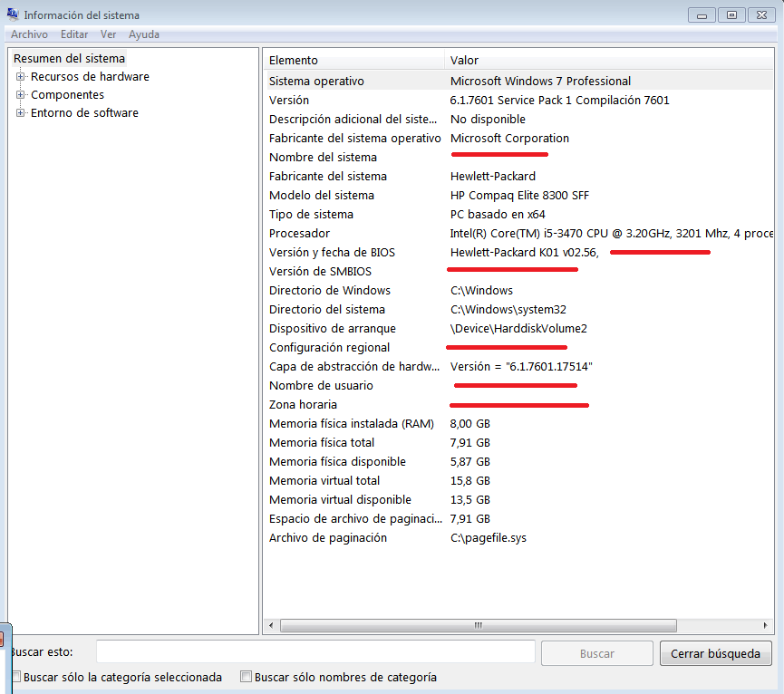Open the Archivo menu
784x694 pixels.
pos(30,34)
